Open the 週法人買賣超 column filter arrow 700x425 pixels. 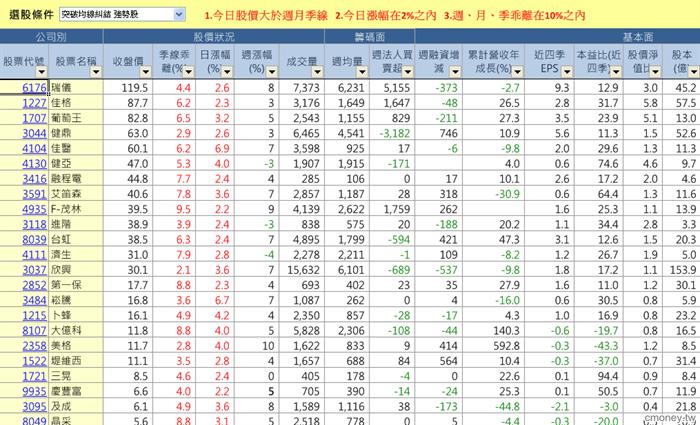pos(408,72)
